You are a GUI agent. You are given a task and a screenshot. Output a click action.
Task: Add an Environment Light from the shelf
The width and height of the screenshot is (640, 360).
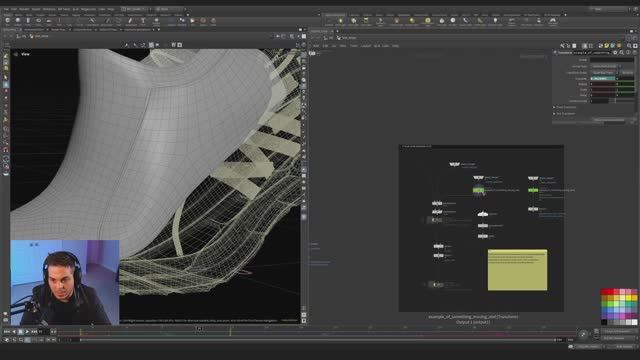pyautogui.click(x=427, y=22)
